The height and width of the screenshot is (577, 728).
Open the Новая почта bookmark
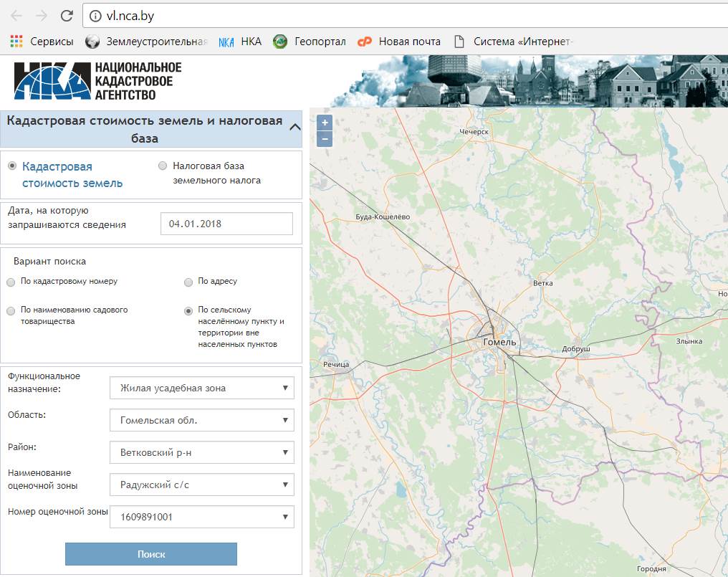(x=399, y=42)
